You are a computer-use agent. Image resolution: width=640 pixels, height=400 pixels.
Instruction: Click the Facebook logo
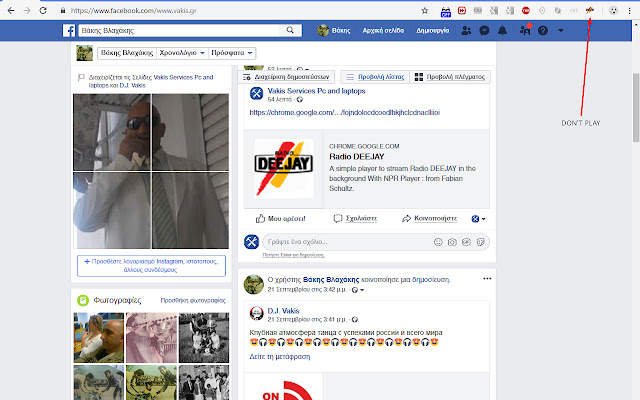click(69, 30)
